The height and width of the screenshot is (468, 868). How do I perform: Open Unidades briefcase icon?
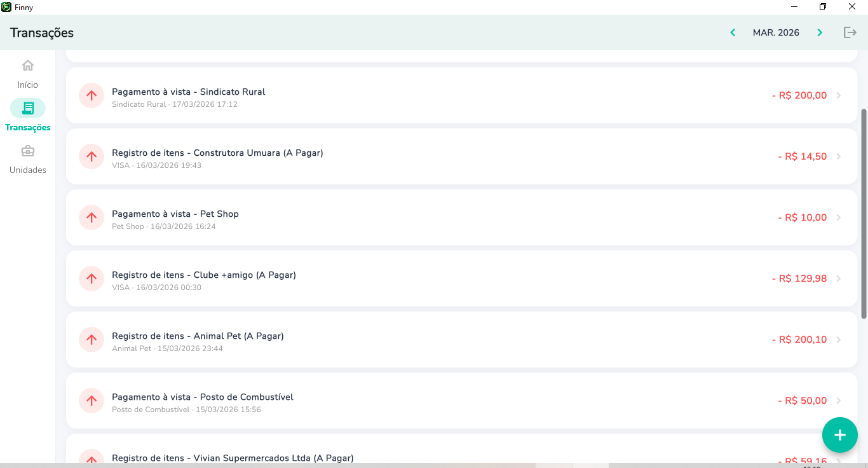click(x=27, y=151)
